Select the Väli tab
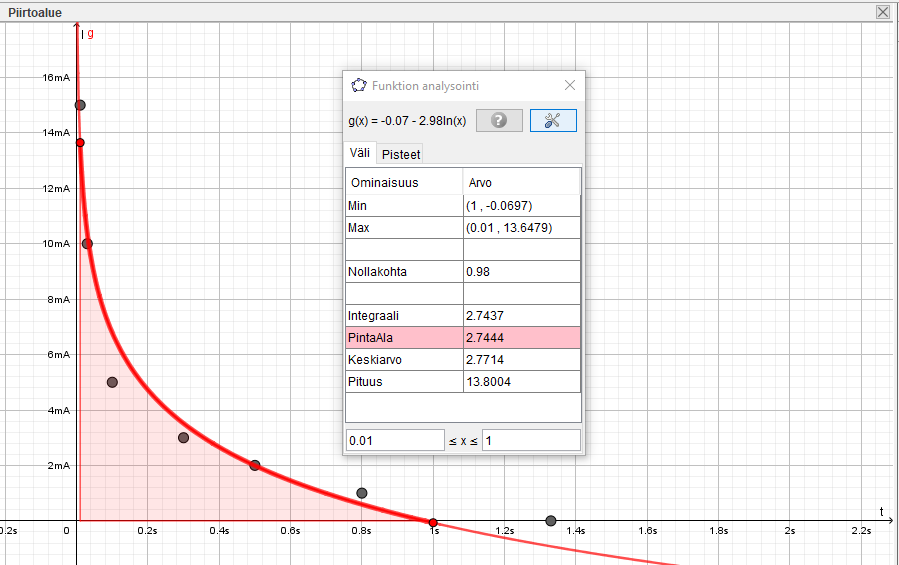899x565 pixels. (359, 153)
